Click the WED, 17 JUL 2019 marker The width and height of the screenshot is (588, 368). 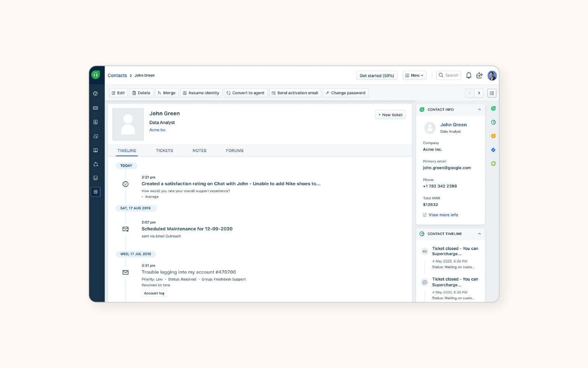pos(136,254)
